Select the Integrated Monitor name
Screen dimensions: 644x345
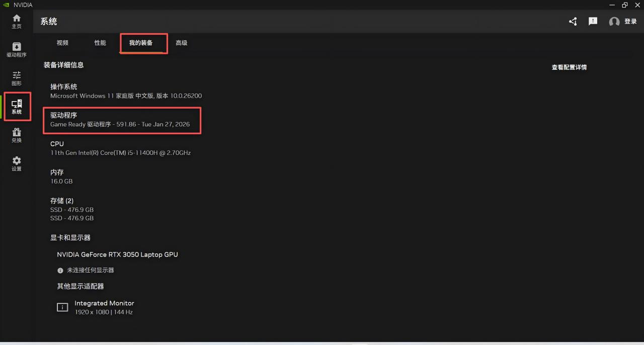point(104,303)
